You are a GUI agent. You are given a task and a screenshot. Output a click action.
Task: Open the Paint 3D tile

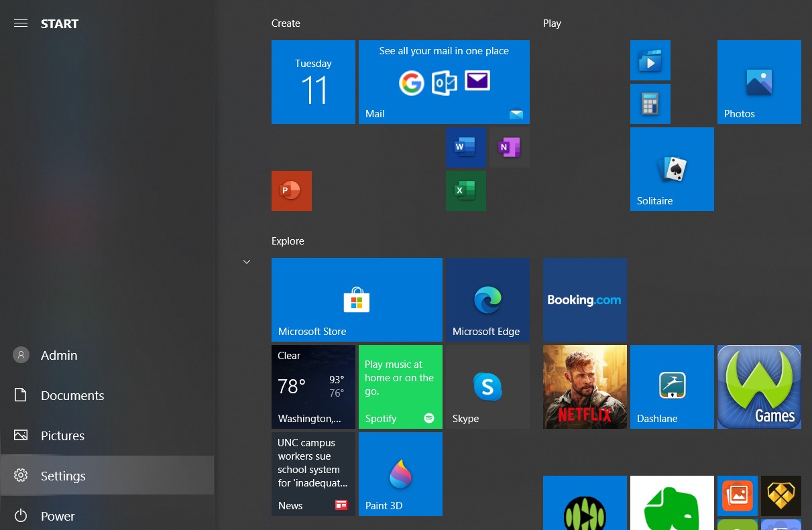[x=400, y=474]
